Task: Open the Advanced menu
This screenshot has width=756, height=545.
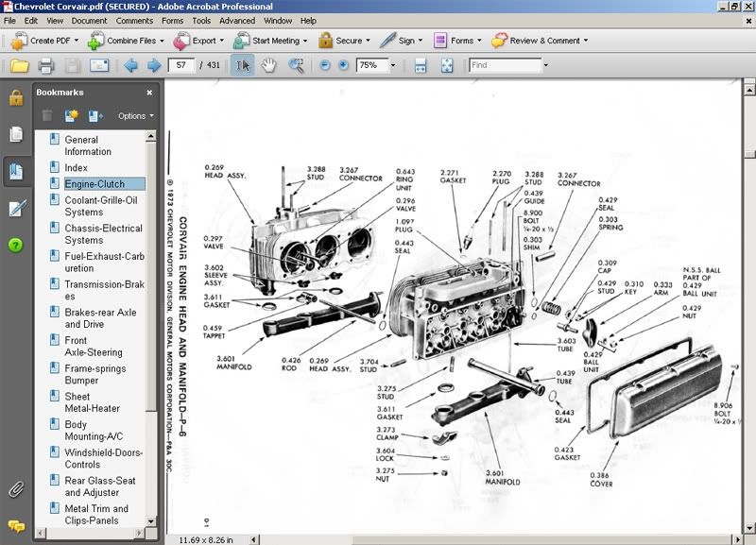Action: pos(237,21)
